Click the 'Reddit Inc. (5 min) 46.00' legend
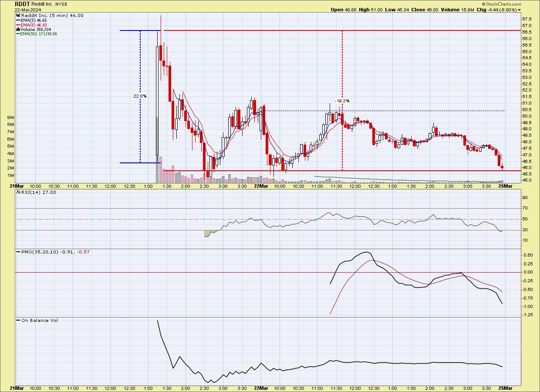 pyautogui.click(x=51, y=16)
